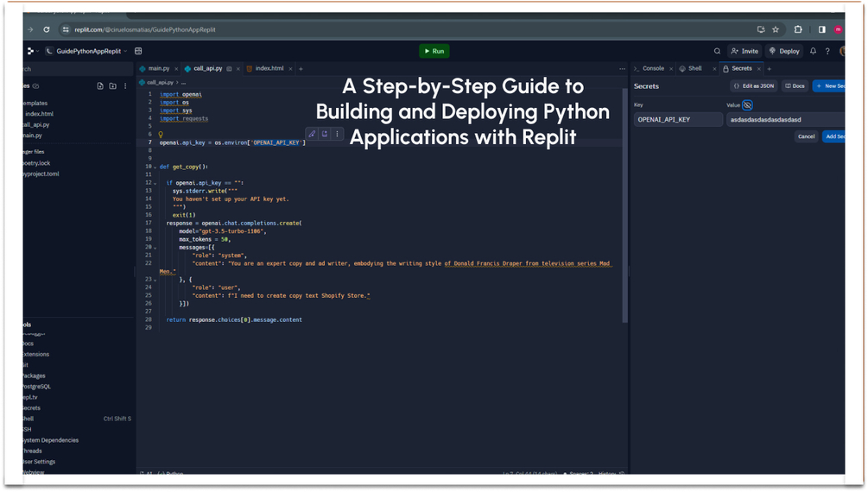Screen dimensions: 868x492
Task: Open Secrets Docs button
Action: (795, 85)
